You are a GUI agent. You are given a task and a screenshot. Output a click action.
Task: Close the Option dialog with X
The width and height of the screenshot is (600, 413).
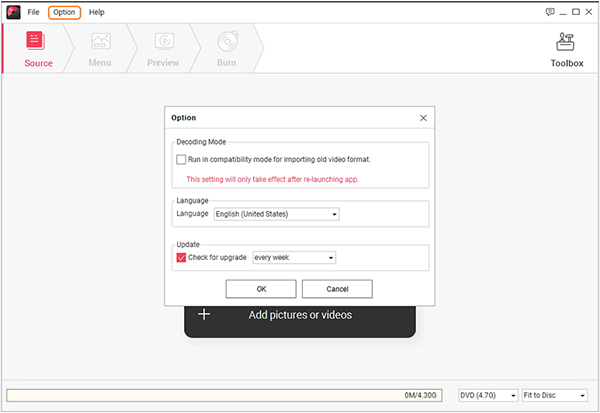[423, 118]
